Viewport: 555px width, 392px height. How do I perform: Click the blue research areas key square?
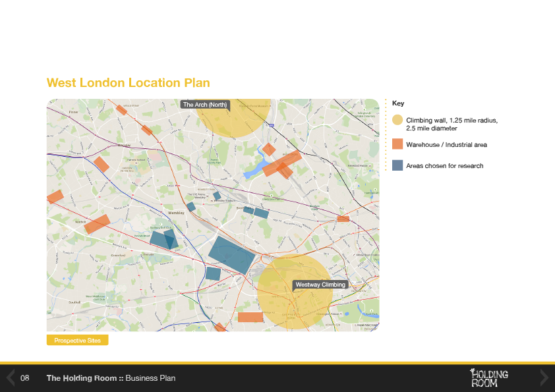397,165
